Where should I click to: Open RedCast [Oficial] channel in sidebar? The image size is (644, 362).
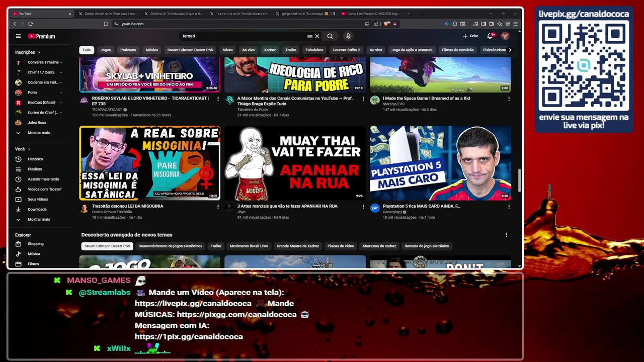[x=39, y=103]
